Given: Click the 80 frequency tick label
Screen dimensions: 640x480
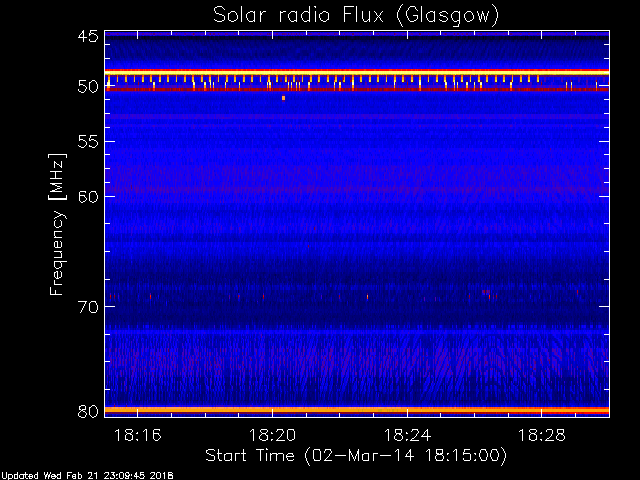Looking at the screenshot, I should (88, 411).
